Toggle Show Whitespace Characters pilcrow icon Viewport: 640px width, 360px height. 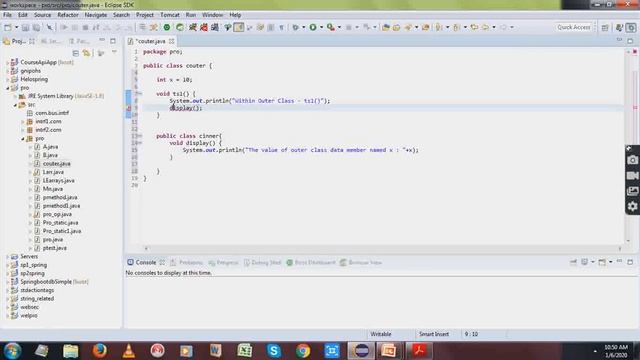coord(282,27)
